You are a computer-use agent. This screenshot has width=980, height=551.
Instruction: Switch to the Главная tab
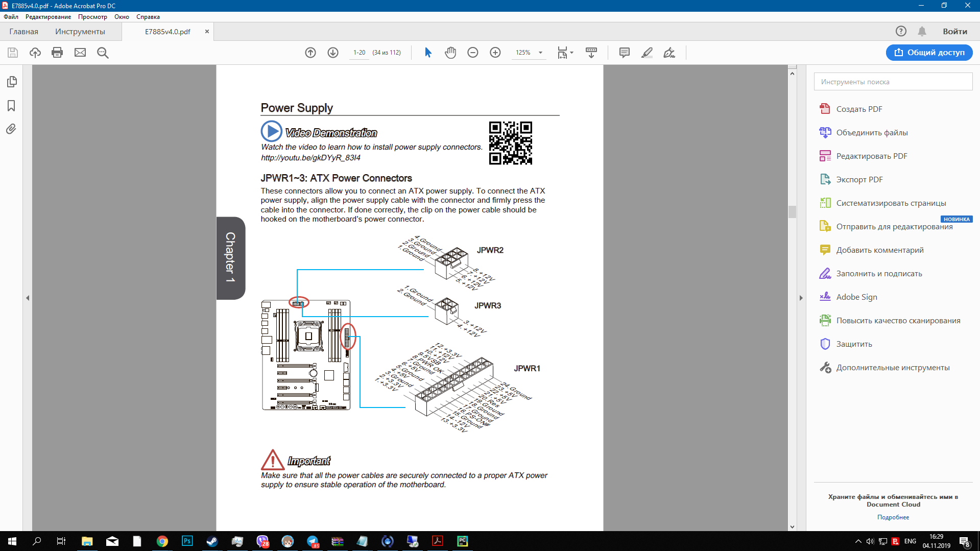point(23,32)
